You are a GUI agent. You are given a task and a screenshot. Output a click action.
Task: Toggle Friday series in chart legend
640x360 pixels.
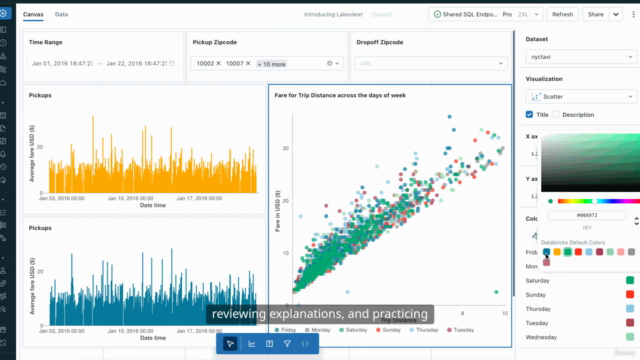click(285, 330)
